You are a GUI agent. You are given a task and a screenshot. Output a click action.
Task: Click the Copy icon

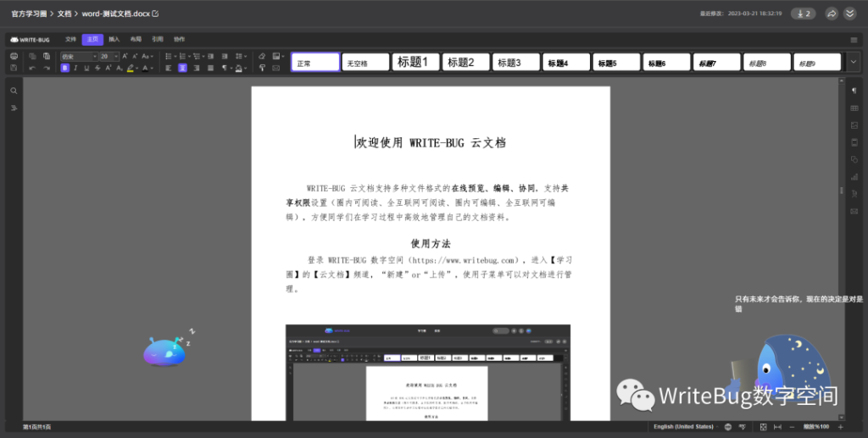pyautogui.click(x=32, y=57)
